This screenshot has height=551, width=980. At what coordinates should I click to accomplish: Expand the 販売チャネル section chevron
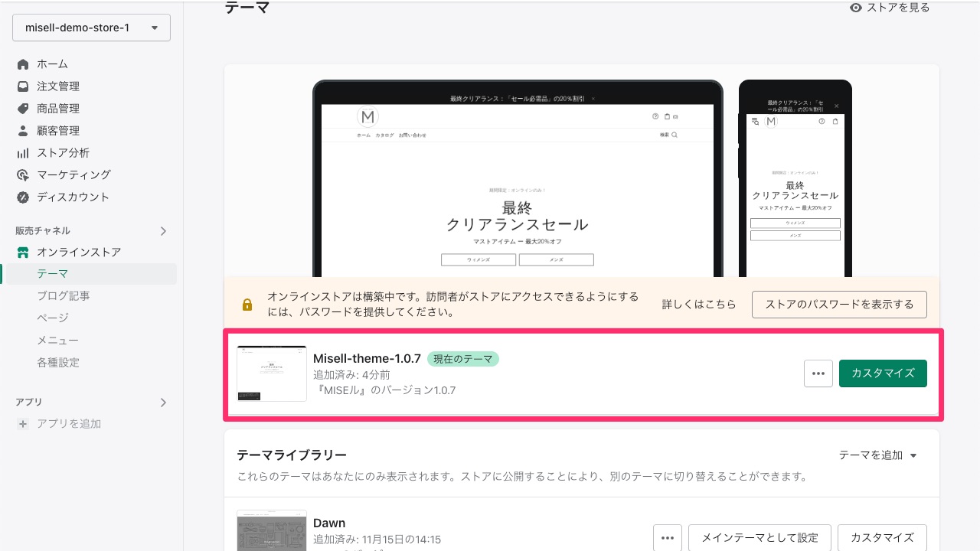pos(163,230)
